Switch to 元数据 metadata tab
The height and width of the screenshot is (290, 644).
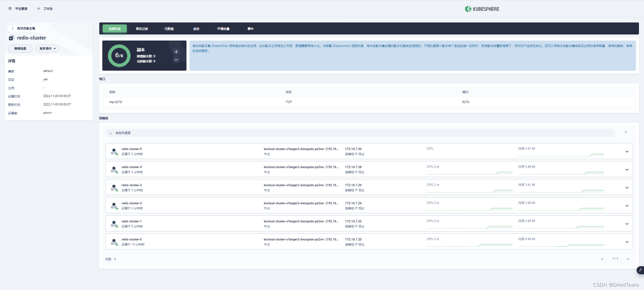click(x=169, y=29)
